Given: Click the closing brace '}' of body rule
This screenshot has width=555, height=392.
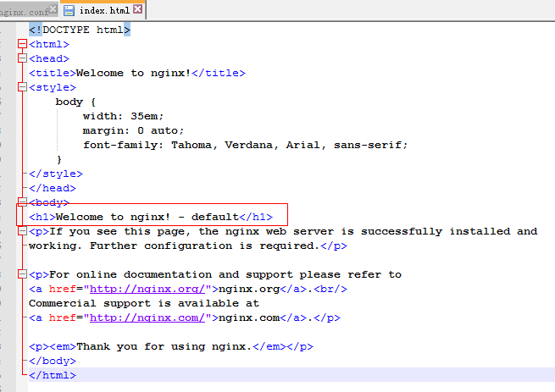Looking at the screenshot, I should pos(59,159).
